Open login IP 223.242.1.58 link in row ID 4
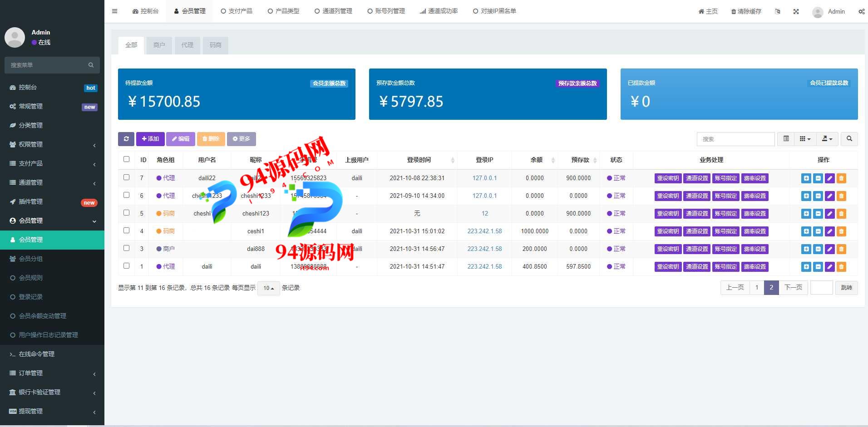The width and height of the screenshot is (868, 427). tap(484, 231)
